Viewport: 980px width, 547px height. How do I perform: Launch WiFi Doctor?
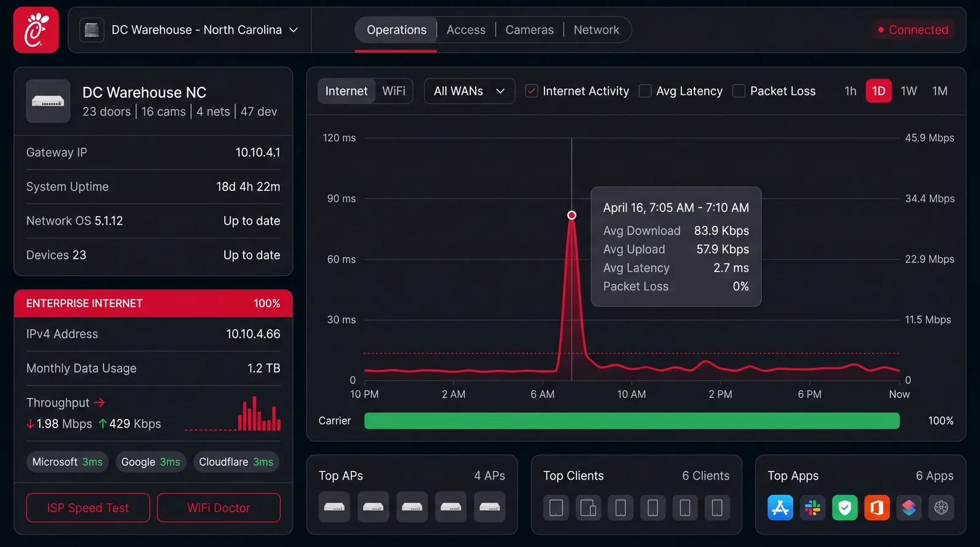pyautogui.click(x=219, y=508)
